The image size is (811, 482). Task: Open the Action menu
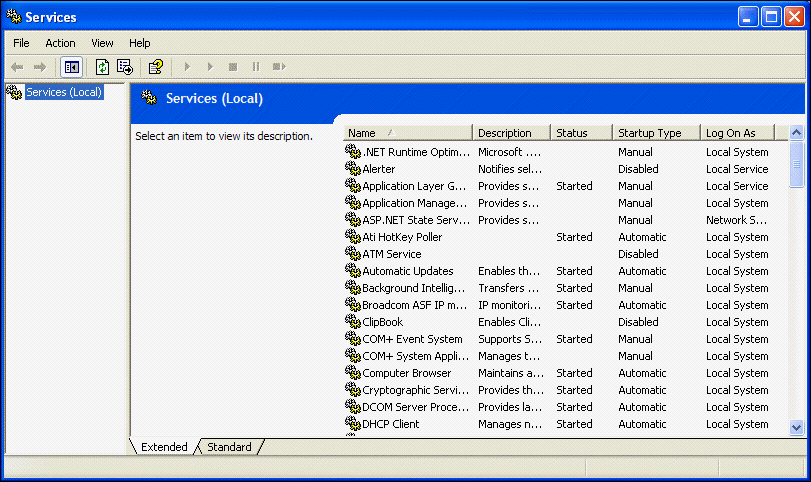coord(60,43)
